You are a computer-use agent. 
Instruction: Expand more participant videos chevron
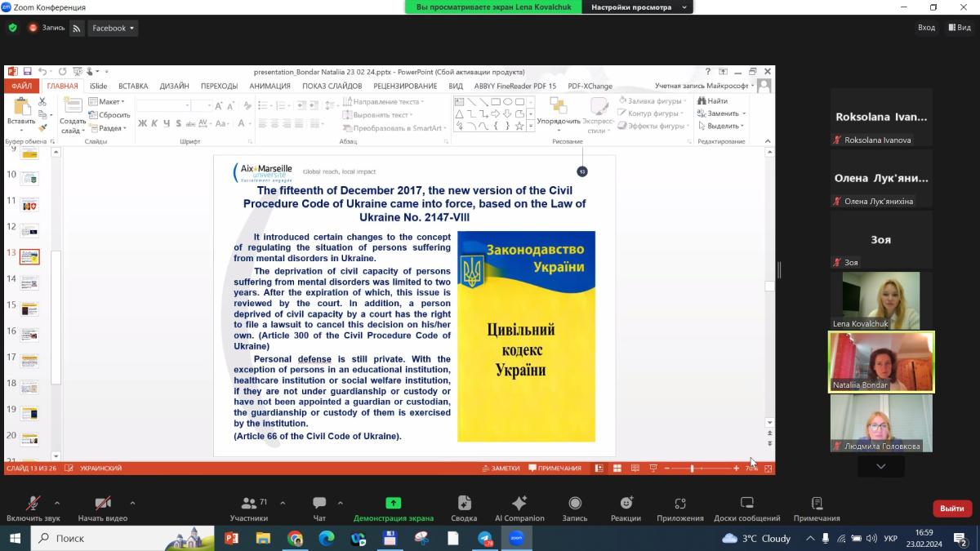point(880,466)
